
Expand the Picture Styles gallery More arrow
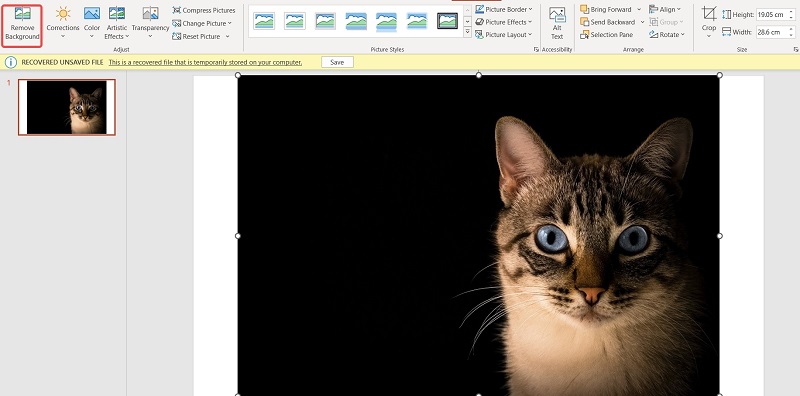pyautogui.click(x=467, y=32)
